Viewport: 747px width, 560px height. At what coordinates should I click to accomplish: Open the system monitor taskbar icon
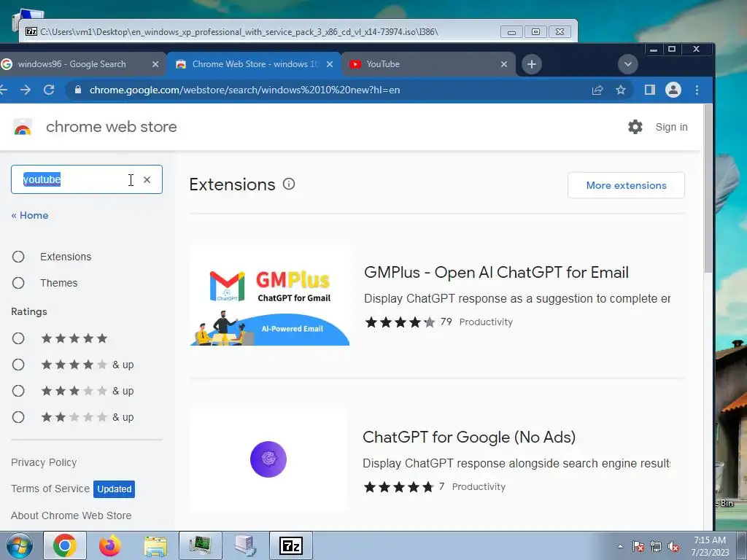pos(201,545)
